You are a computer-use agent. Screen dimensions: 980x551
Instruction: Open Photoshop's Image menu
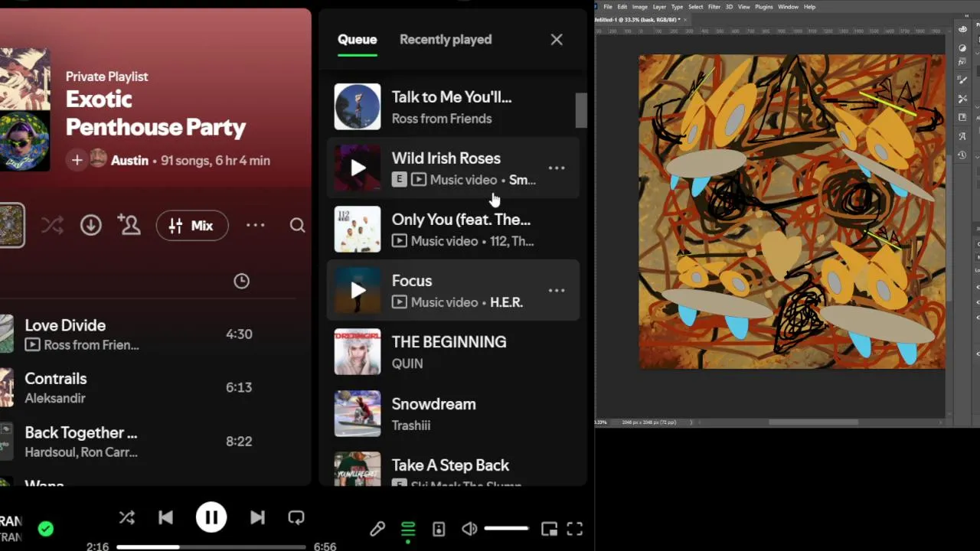[640, 7]
